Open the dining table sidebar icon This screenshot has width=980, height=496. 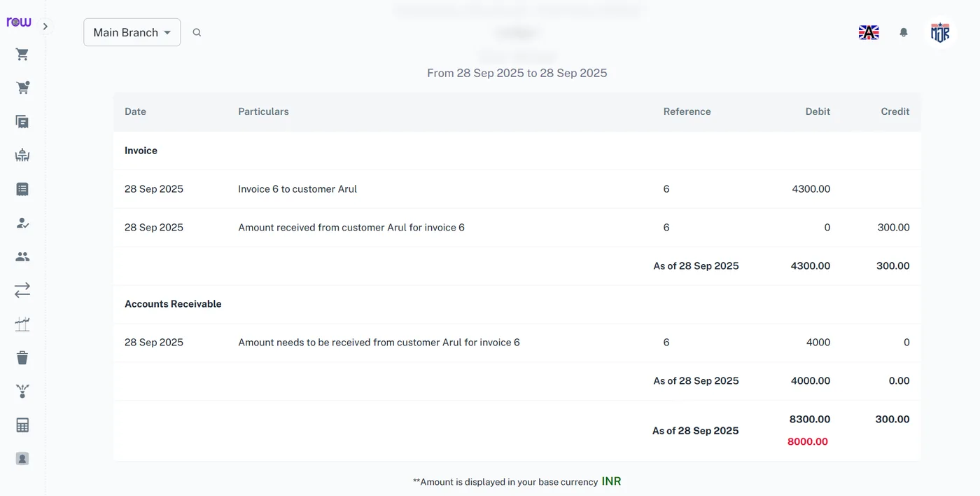22,155
